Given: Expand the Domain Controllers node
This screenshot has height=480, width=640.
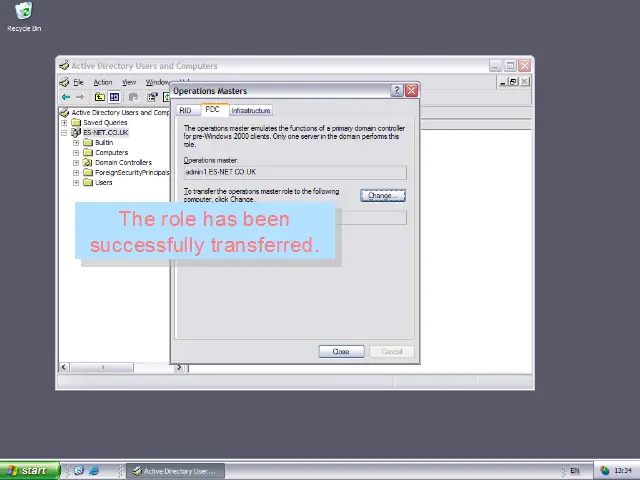Looking at the screenshot, I should [x=76, y=162].
